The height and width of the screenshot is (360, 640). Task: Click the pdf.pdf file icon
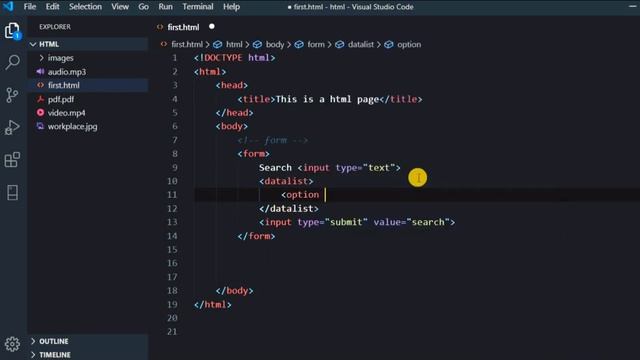(40, 99)
